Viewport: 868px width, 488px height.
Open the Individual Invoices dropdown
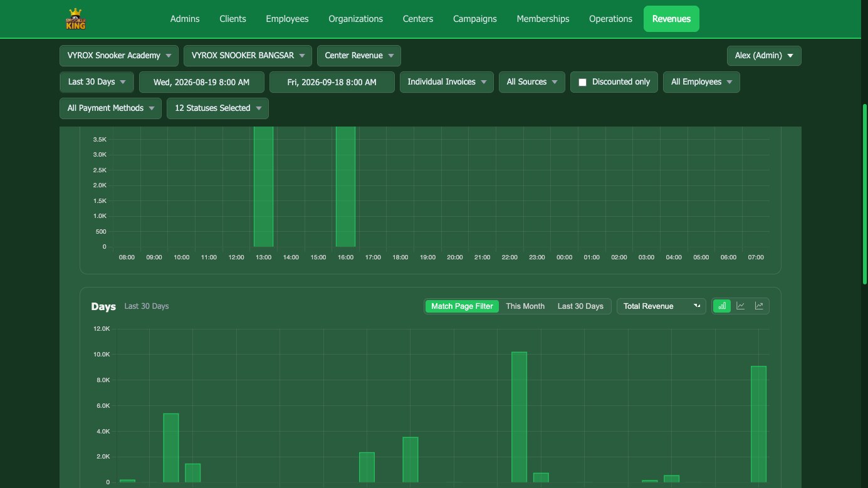click(x=447, y=82)
